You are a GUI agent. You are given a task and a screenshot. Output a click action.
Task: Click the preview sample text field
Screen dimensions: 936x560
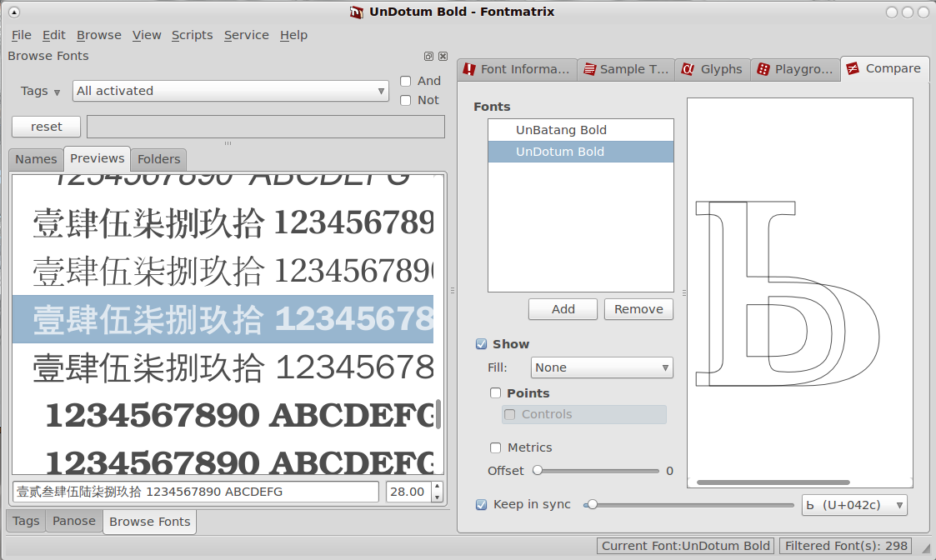(x=196, y=492)
